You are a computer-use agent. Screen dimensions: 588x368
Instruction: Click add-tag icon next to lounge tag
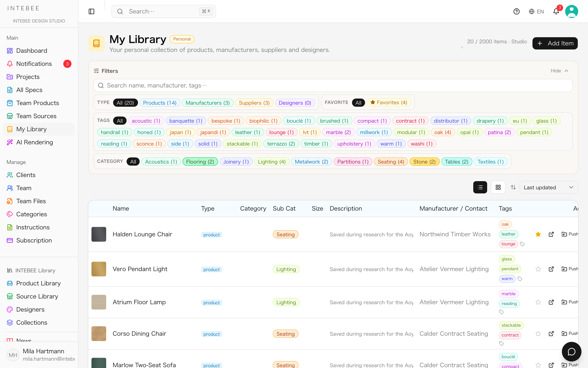click(x=522, y=244)
